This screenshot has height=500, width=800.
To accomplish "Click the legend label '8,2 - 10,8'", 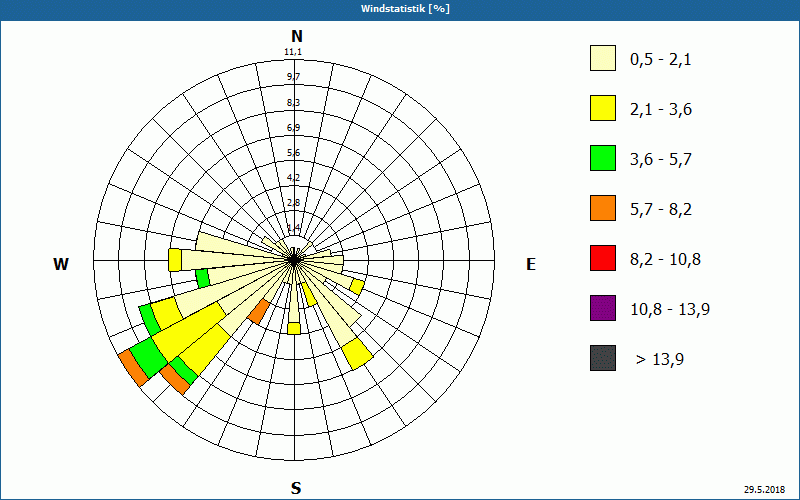I will click(665, 260).
